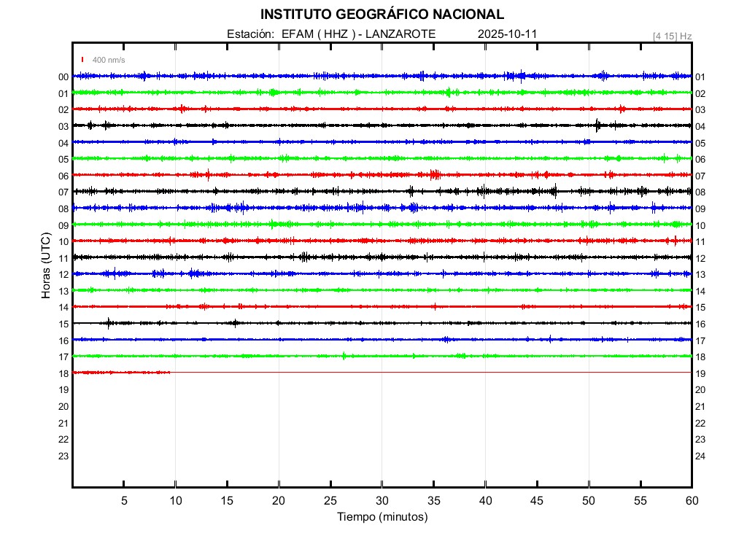This screenshot has height=560, width=747.
Task: Click the Horas (UTC) vertical axis label
Action: coord(45,266)
